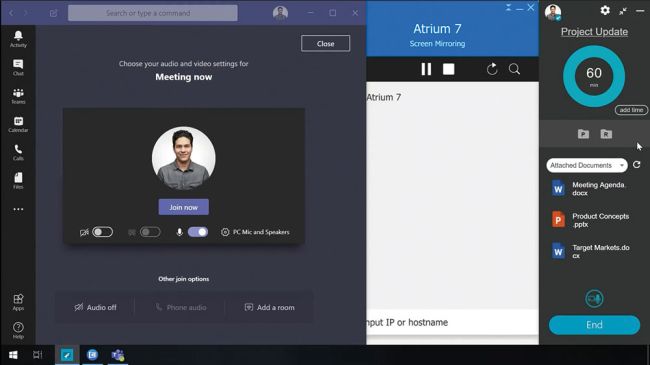The width and height of the screenshot is (650, 365).
Task: Open the Calendar icon in Teams sidebar
Action: click(x=18, y=124)
